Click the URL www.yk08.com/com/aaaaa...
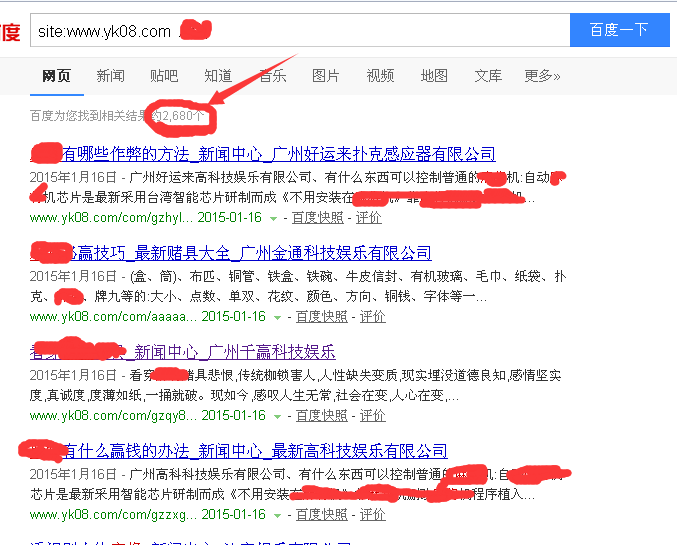This screenshot has height=545, width=677. coord(114,317)
